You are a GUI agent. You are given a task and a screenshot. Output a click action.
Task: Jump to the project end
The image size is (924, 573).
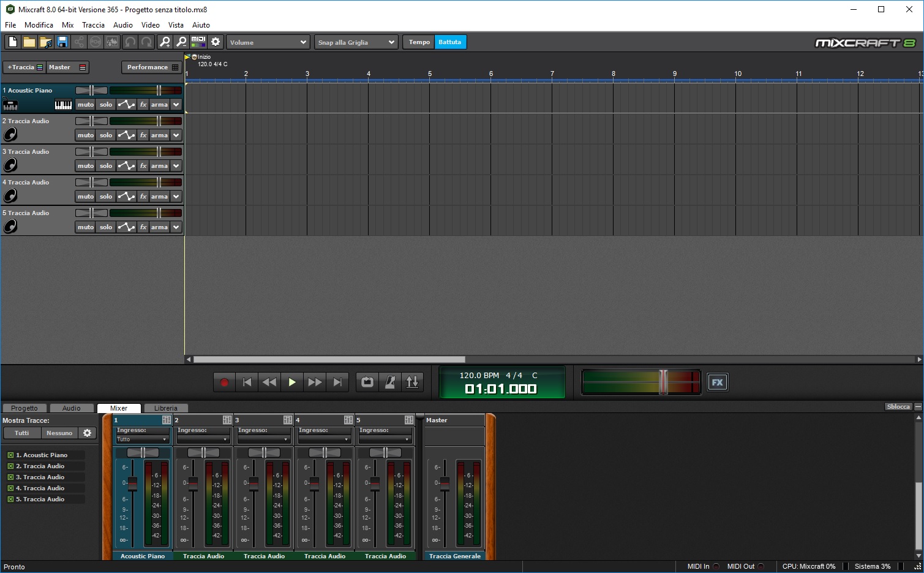(x=337, y=382)
